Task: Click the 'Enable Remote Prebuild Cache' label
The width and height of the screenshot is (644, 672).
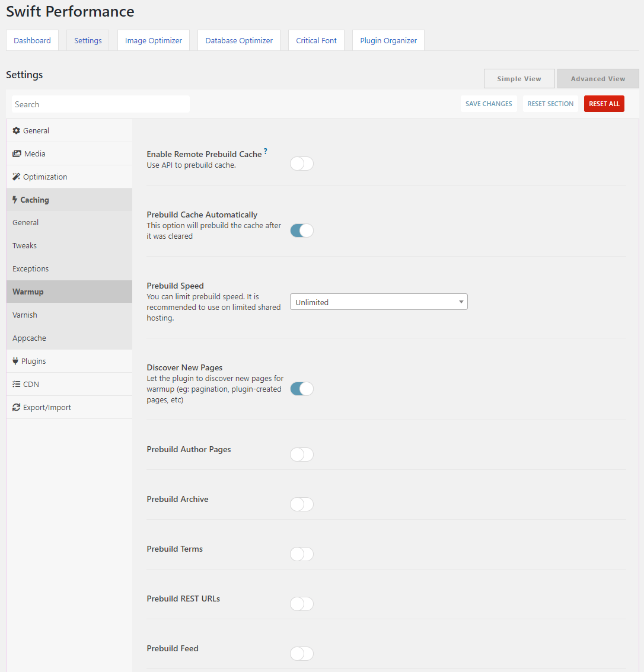Action: pyautogui.click(x=204, y=154)
